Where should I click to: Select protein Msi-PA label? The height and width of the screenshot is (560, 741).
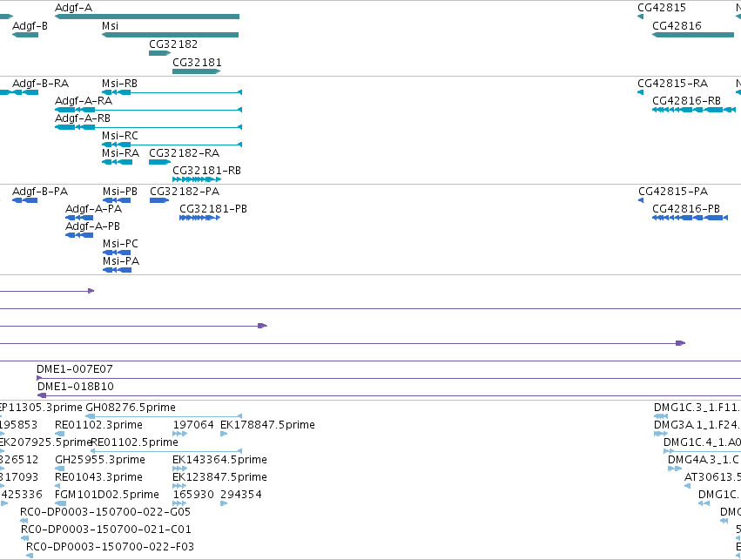(x=121, y=261)
